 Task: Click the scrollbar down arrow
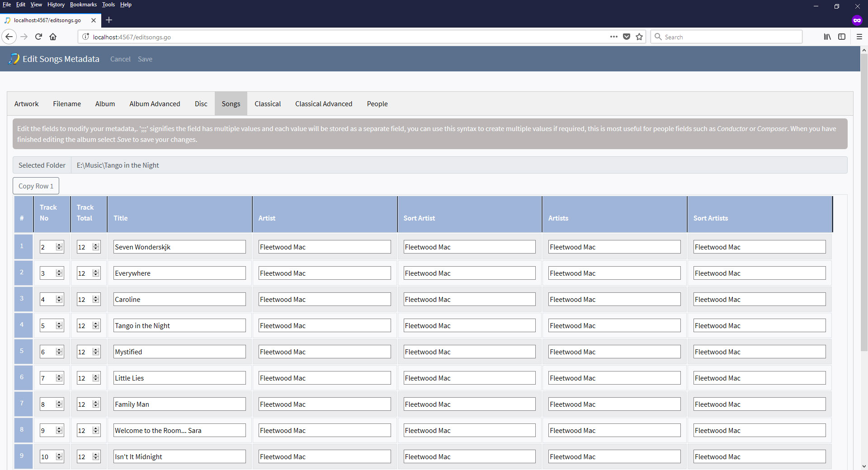coord(864,466)
